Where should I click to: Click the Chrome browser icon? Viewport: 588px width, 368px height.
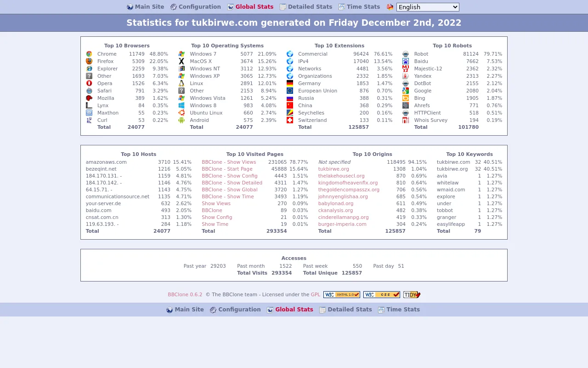[x=89, y=54]
